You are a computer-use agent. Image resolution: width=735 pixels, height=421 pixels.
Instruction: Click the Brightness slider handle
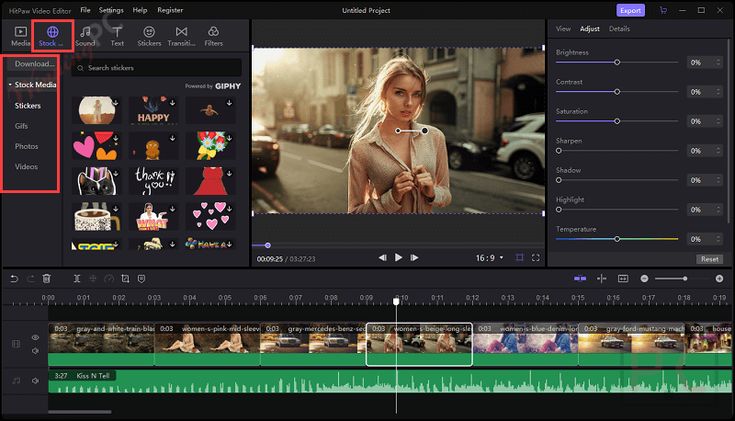(617, 62)
